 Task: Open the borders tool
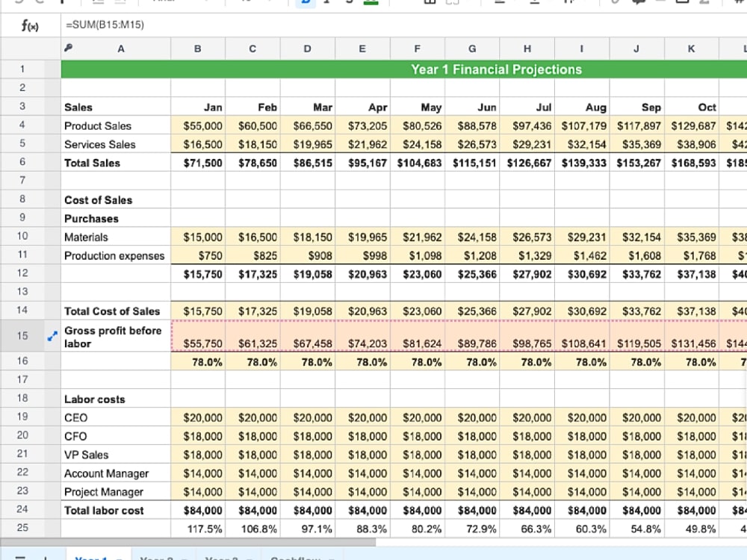point(430,3)
